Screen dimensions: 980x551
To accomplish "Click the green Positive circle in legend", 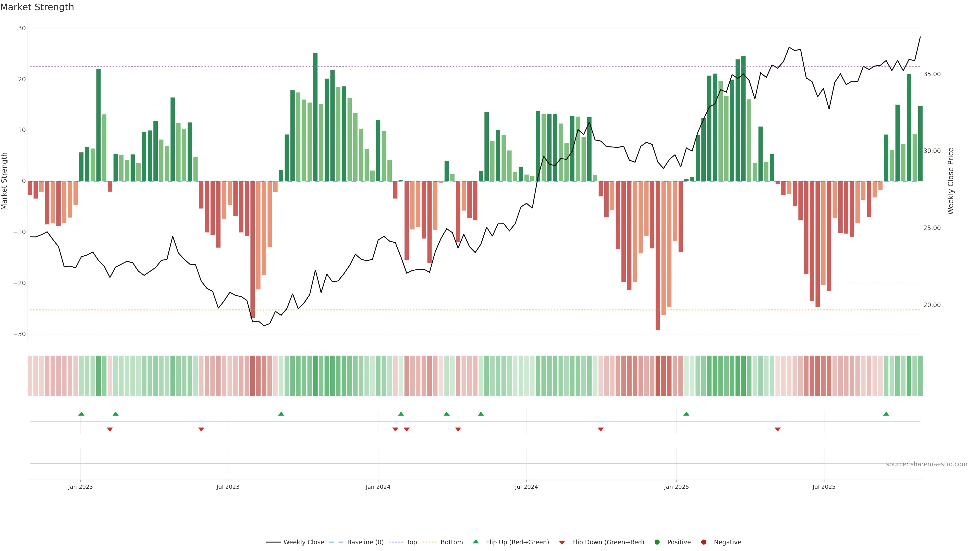I will click(657, 542).
